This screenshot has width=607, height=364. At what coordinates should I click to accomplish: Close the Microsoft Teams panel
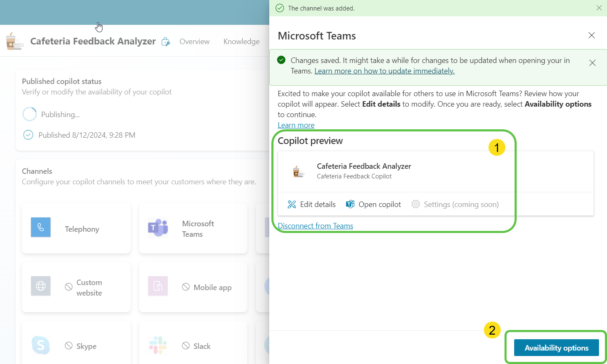point(591,36)
